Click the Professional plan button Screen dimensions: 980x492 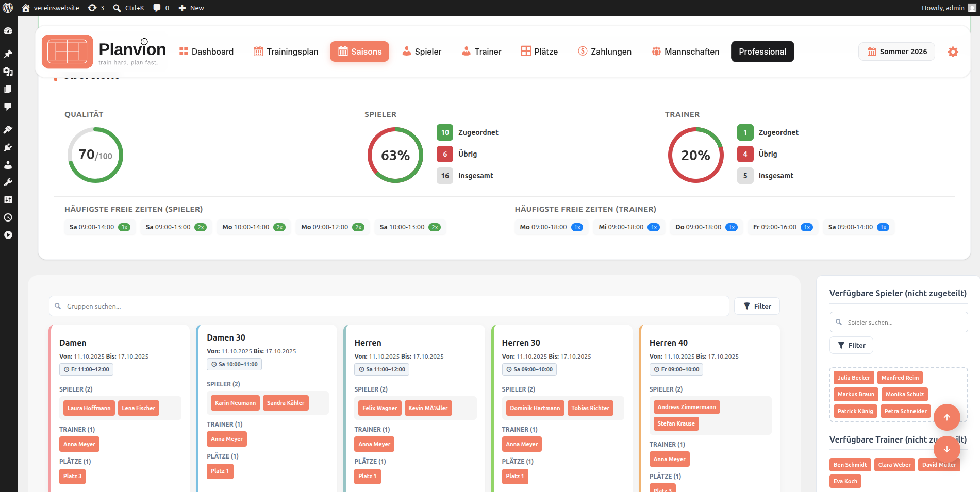point(762,52)
